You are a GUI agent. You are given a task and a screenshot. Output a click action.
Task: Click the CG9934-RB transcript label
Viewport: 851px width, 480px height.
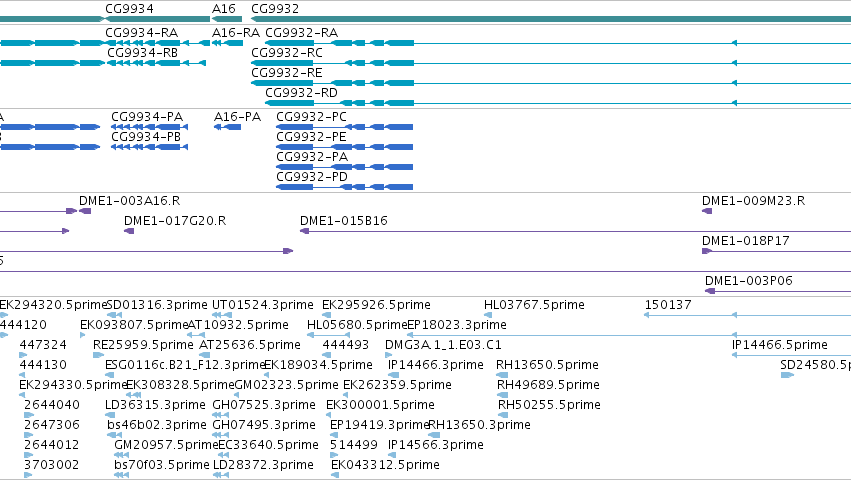click(x=143, y=53)
